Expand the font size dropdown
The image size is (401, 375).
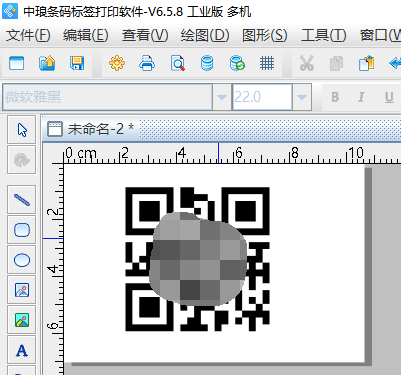click(x=302, y=97)
